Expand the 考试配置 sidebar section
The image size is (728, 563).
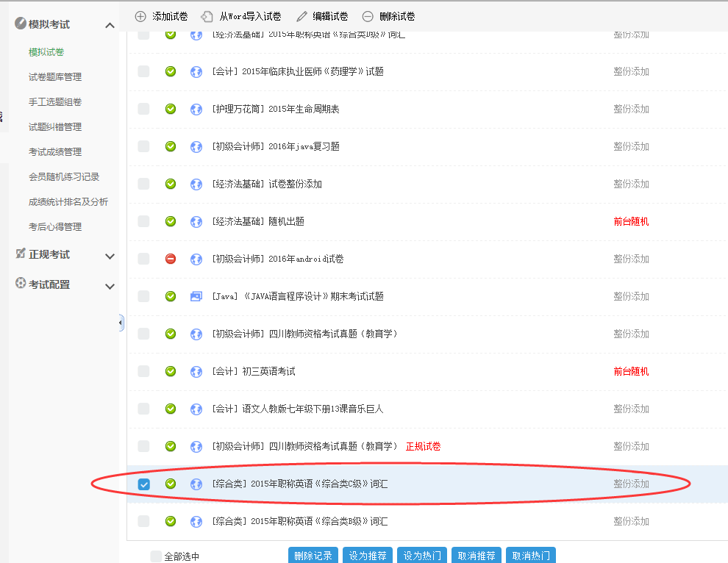pos(110,286)
